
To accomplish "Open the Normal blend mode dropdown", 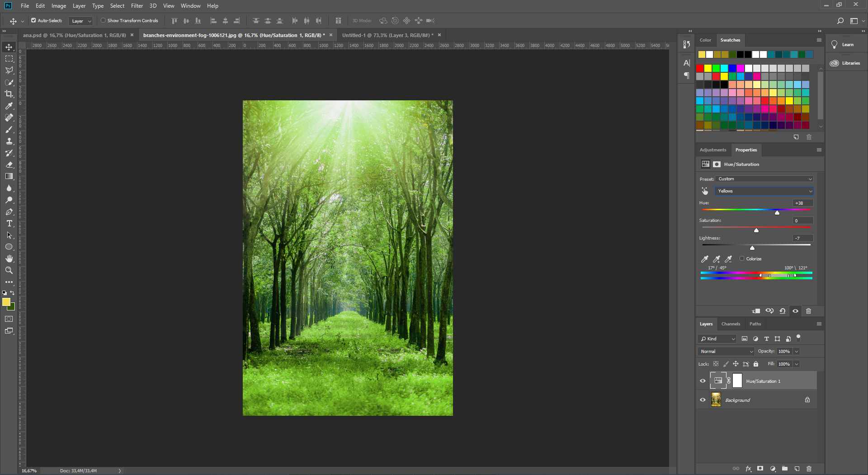I will click(726, 352).
